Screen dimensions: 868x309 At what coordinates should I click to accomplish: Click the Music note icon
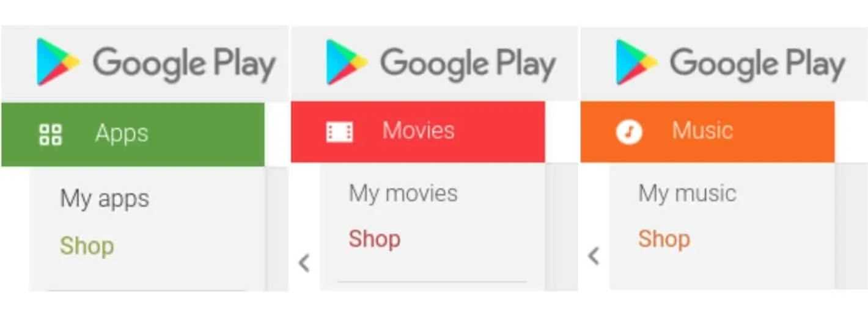click(629, 131)
